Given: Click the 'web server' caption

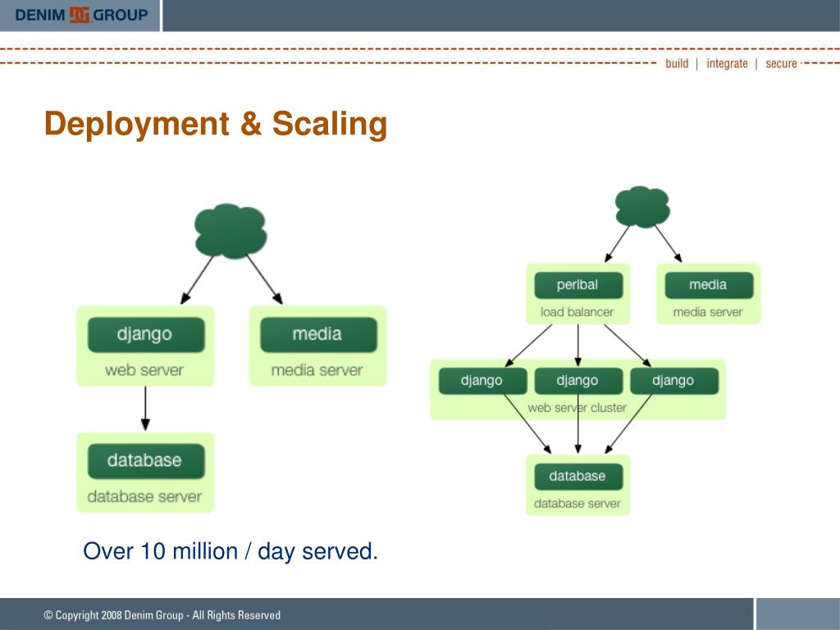Looking at the screenshot, I should [144, 370].
